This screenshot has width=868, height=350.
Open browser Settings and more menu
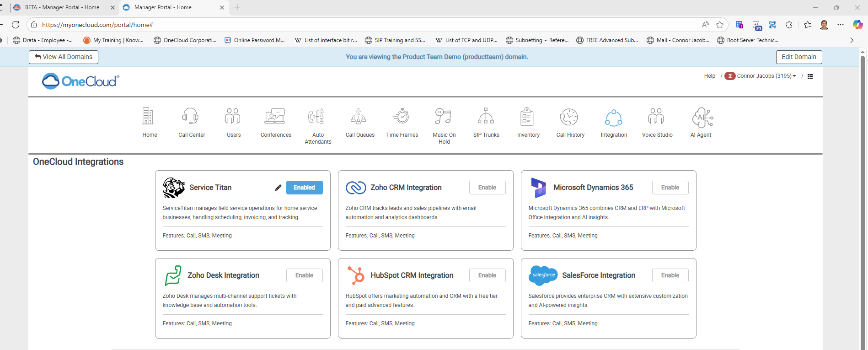(x=841, y=25)
